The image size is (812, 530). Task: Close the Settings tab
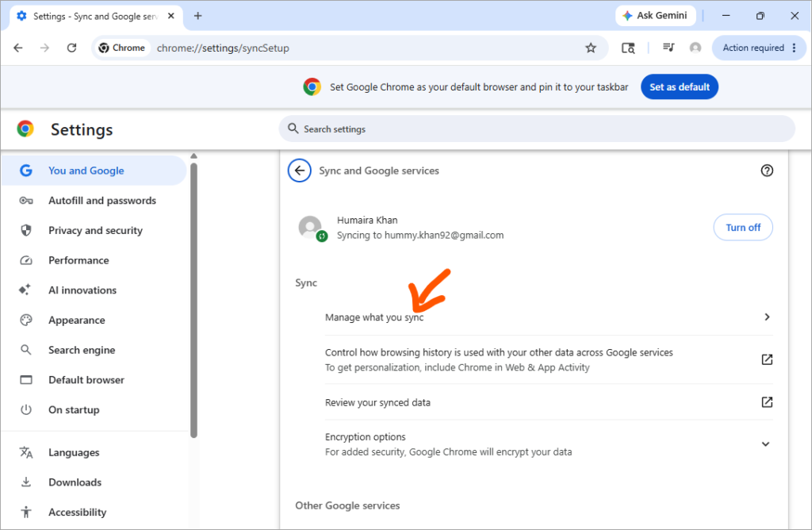[171, 16]
